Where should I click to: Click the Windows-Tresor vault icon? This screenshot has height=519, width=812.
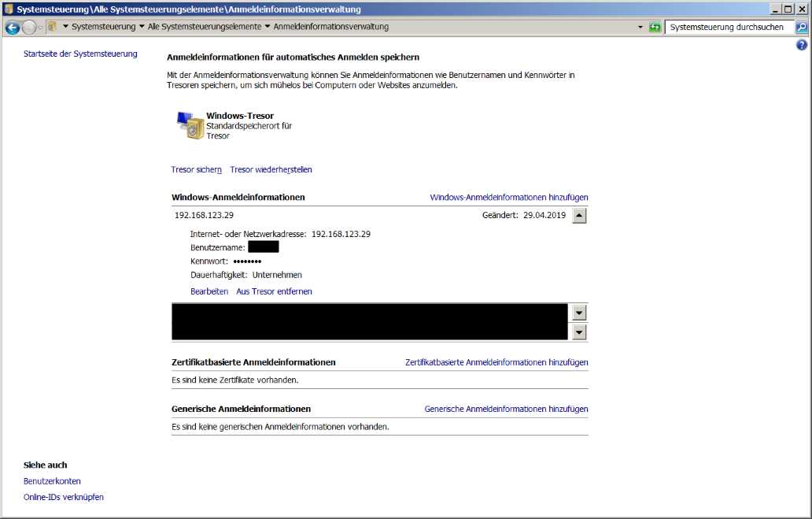pos(190,125)
